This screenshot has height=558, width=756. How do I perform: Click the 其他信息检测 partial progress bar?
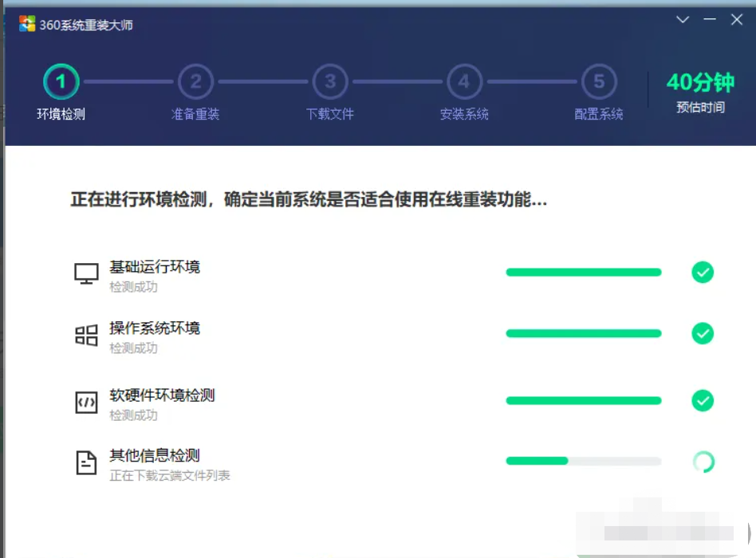pos(584,461)
